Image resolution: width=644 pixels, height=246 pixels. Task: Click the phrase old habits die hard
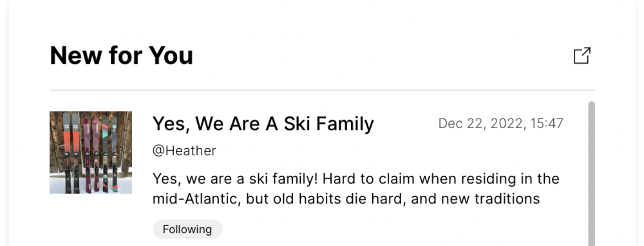pos(339,199)
